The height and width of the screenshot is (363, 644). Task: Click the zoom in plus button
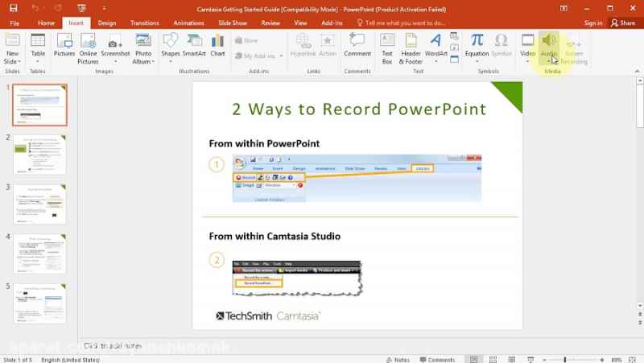(x=601, y=359)
